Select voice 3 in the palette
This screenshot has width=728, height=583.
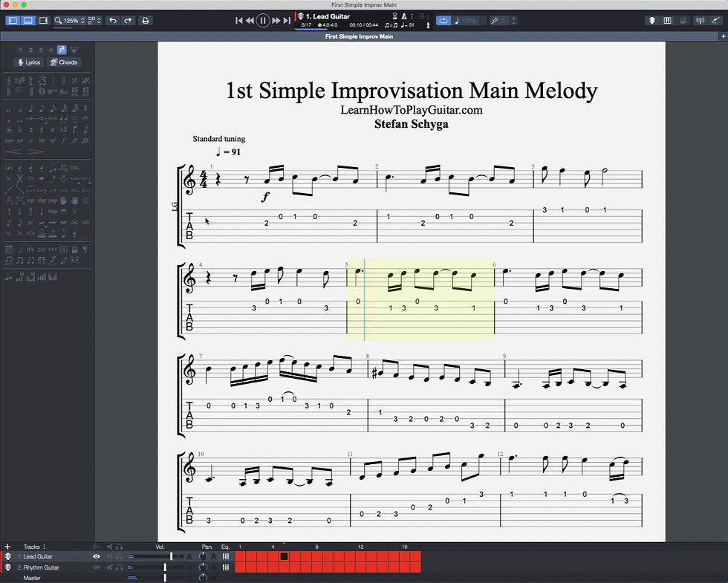point(41,51)
